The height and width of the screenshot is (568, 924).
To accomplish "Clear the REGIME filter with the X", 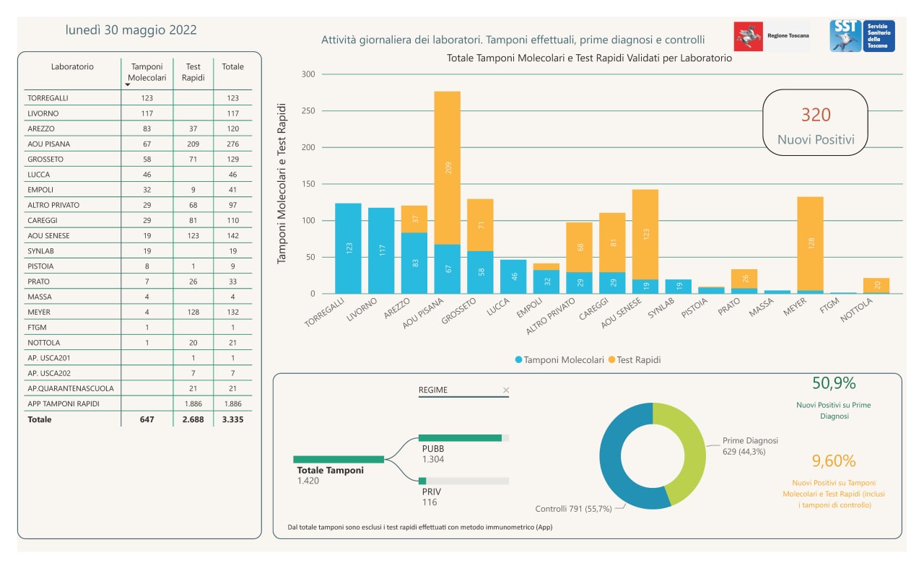I will (x=506, y=390).
